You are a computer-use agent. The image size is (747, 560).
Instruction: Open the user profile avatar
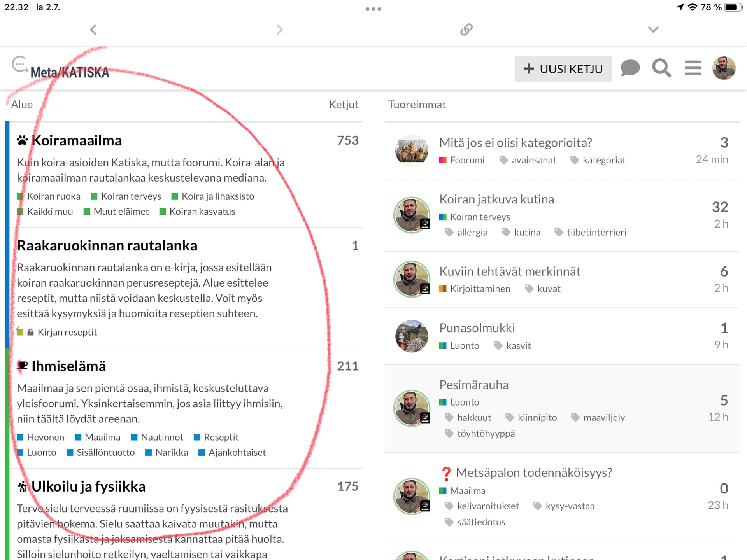(x=724, y=68)
